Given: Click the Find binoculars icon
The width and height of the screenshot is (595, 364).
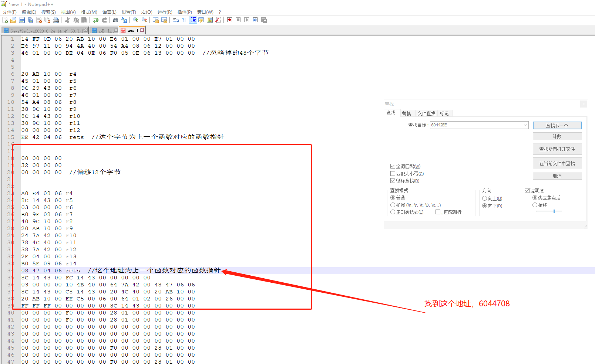Looking at the screenshot, I should click(115, 20).
